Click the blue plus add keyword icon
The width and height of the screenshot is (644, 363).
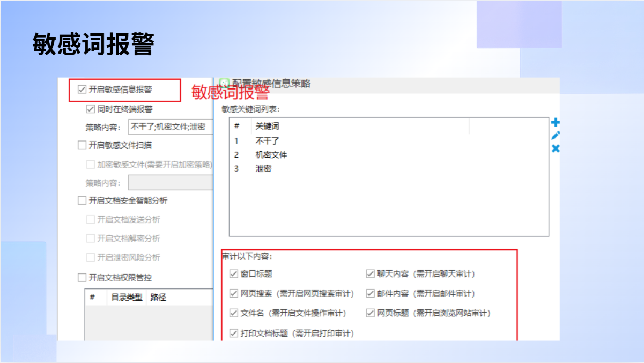coord(556,123)
